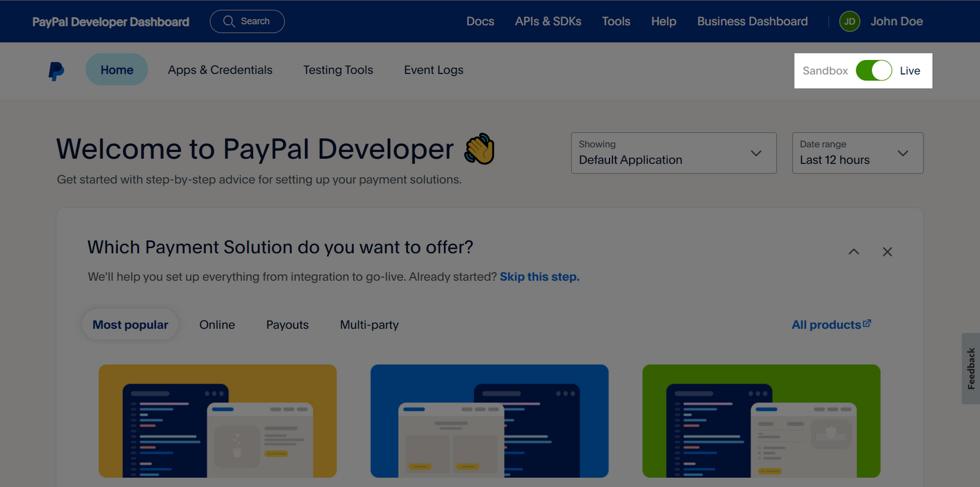This screenshot has width=980, height=487.
Task: Select the blue product card thumbnail
Action: coord(489,421)
